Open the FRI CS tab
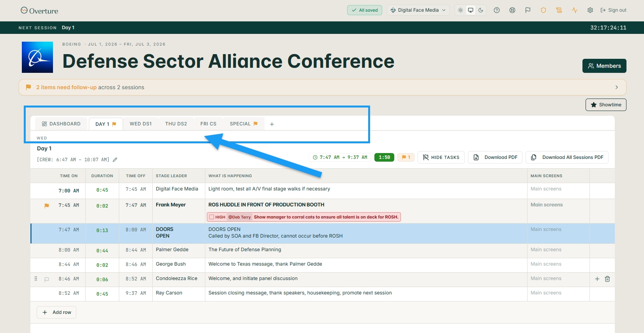The height and width of the screenshot is (333, 644). point(208,124)
